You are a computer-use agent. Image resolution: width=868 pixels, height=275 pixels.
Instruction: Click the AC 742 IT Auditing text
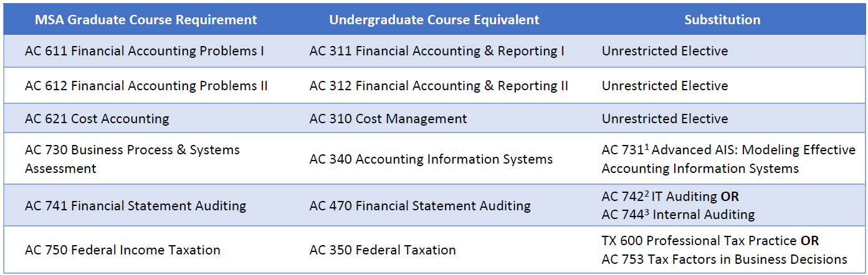(659, 197)
